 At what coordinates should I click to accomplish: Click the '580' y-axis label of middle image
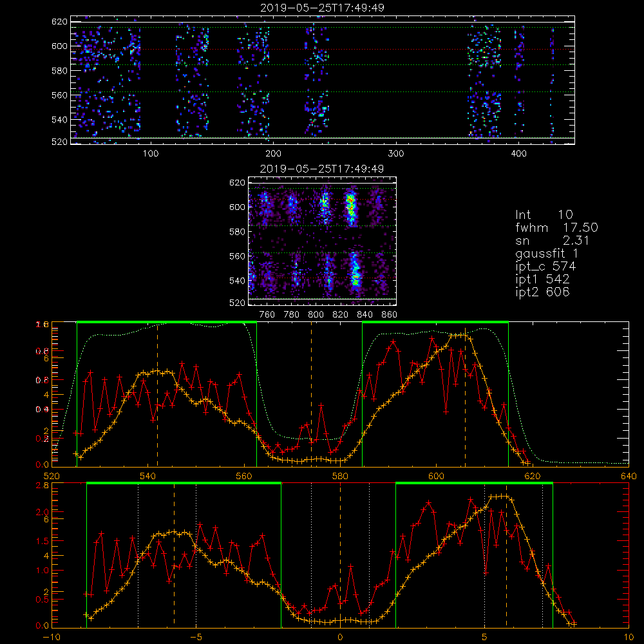(x=237, y=231)
